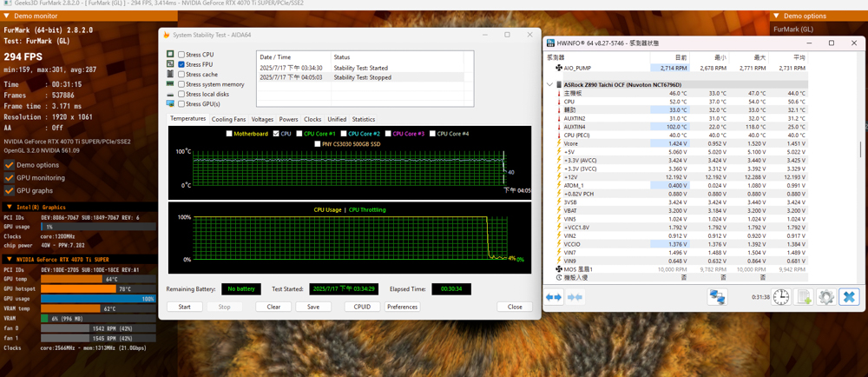Collapse the Intel(R) Graphics section
868x377 pixels.
tap(9, 207)
